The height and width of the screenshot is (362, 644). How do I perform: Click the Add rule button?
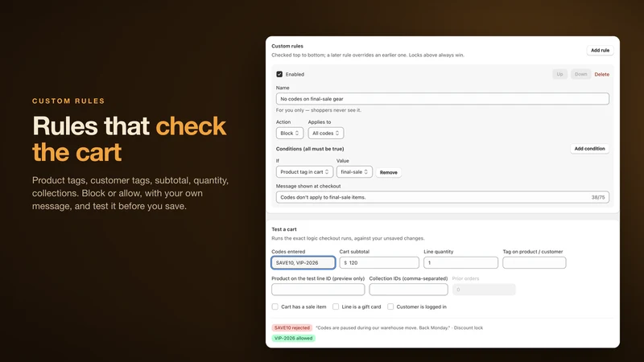[x=600, y=50]
